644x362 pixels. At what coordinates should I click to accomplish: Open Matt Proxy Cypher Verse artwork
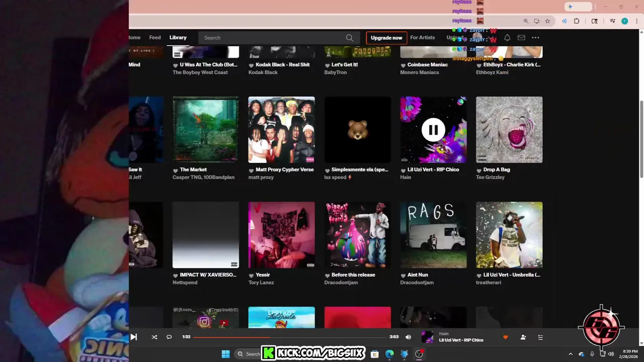tap(282, 130)
